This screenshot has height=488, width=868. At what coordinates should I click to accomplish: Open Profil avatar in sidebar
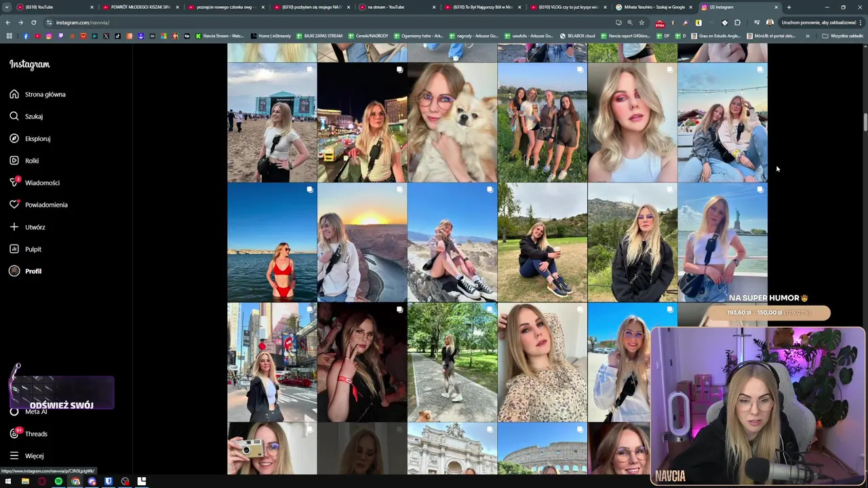(14, 271)
